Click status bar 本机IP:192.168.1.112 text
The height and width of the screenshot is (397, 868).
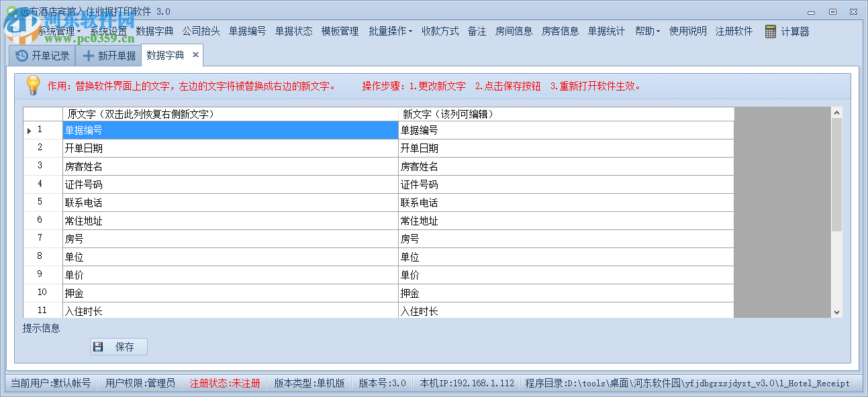click(467, 384)
